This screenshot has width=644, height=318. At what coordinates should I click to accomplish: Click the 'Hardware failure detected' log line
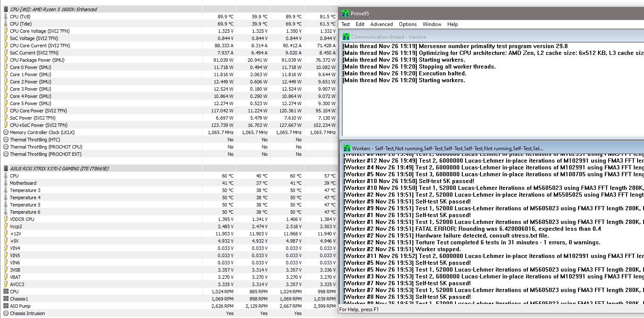(446, 235)
